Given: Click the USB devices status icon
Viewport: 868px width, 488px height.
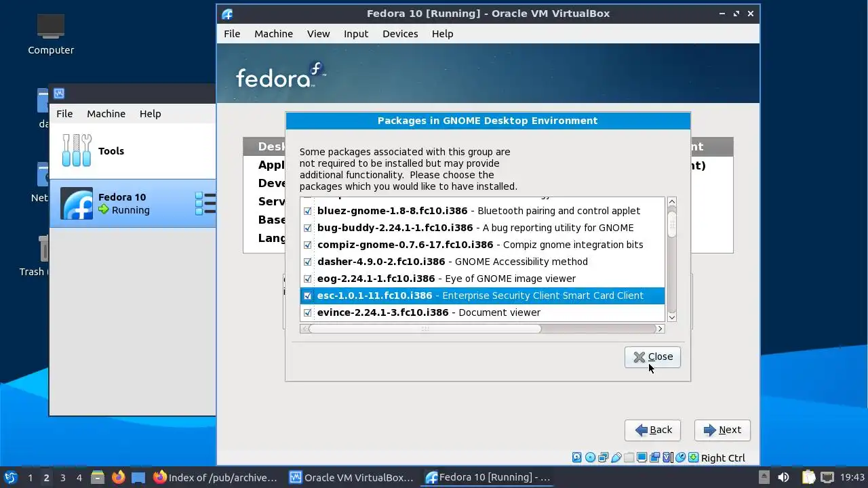Looking at the screenshot, I should click(x=616, y=457).
